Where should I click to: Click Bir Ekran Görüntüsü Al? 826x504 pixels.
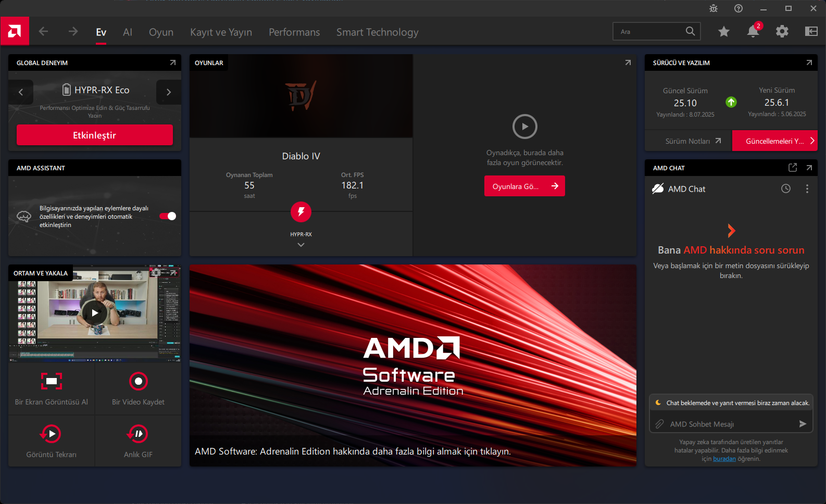tap(52, 389)
